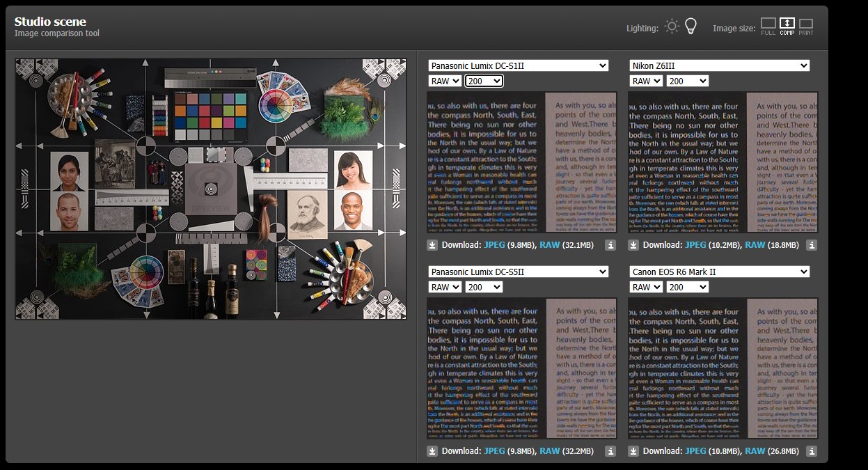Show info icon for Nikon Z6III image
Image resolution: width=868 pixels, height=470 pixels.
812,245
